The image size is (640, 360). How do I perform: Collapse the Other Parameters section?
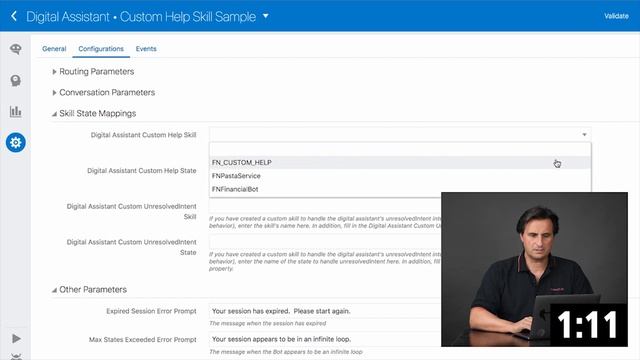(x=54, y=290)
